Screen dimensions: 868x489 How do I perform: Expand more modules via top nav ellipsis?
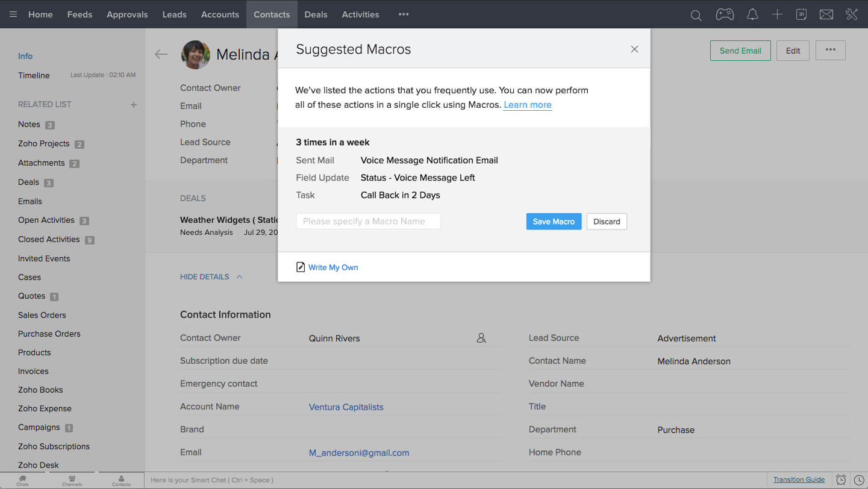pos(404,14)
